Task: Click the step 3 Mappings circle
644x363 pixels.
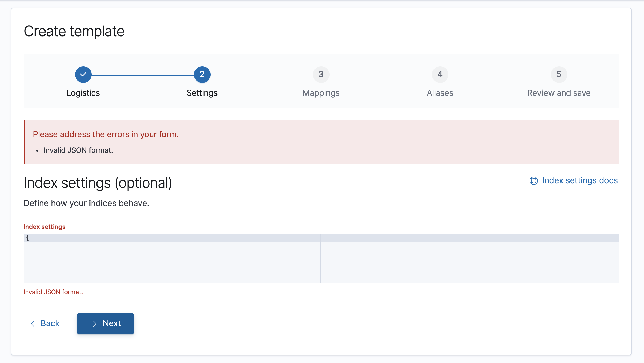Action: coord(321,75)
